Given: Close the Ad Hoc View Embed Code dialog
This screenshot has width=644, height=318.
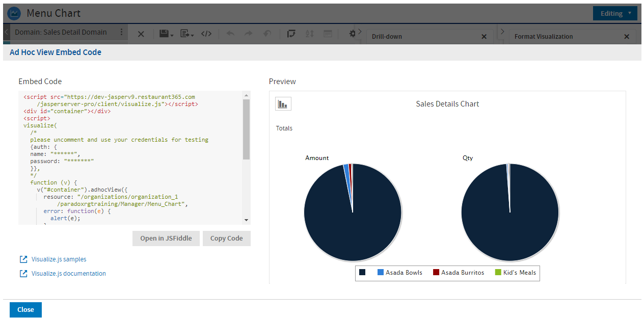Looking at the screenshot, I should point(25,310).
